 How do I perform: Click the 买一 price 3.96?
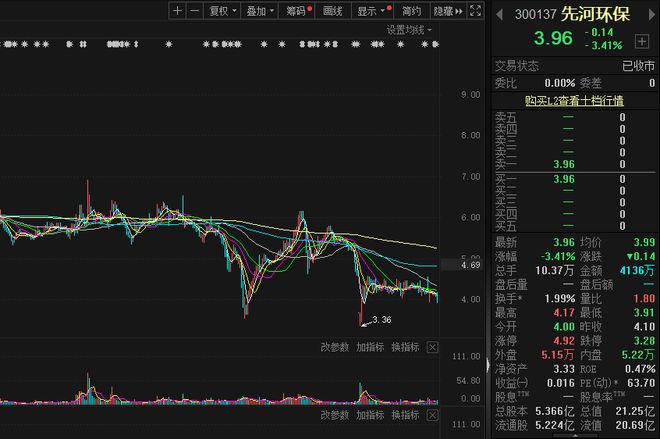tap(564, 179)
